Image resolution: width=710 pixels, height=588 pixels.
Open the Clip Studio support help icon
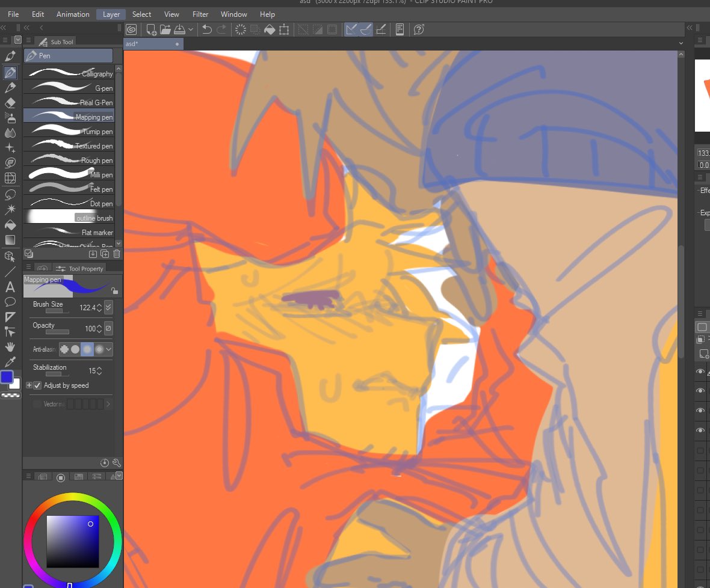[419, 30]
